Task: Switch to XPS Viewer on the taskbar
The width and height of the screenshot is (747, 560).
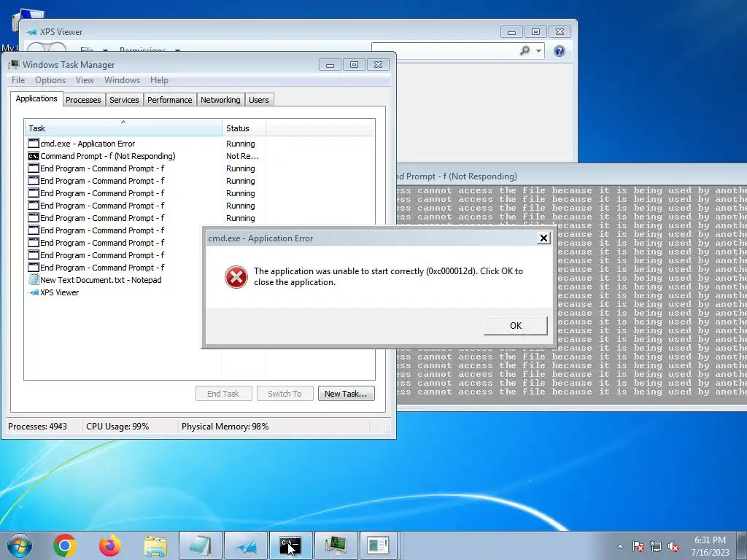Action: pyautogui.click(x=246, y=545)
